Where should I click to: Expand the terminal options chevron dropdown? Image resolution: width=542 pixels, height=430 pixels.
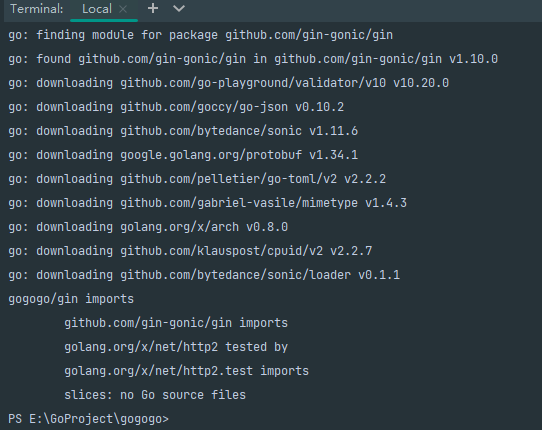[179, 9]
